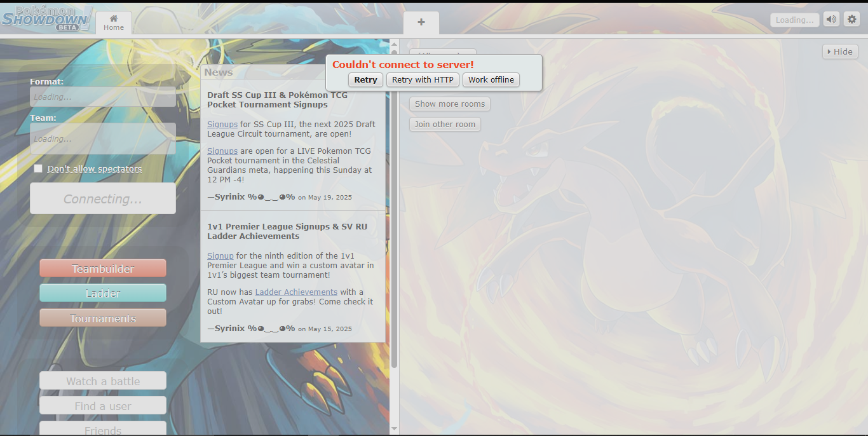The image size is (868, 436).
Task: Click the news panel scrollbar thumb
Action: click(x=394, y=208)
